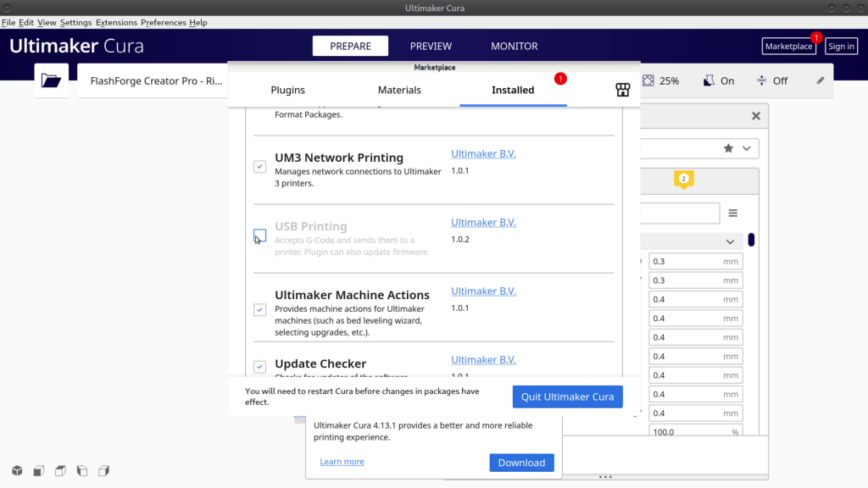
Task: Select the PREPARE stage
Action: (350, 46)
